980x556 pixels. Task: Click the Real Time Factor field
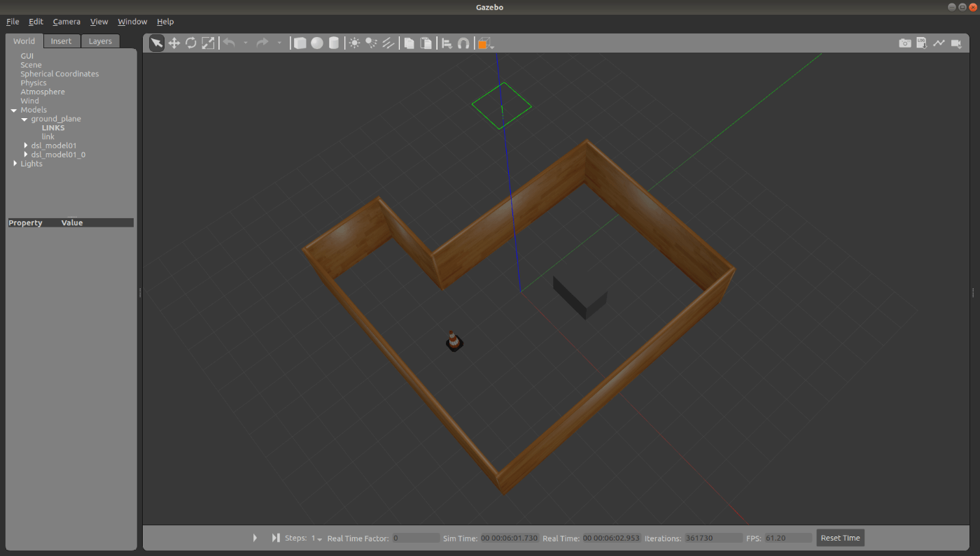(x=416, y=539)
